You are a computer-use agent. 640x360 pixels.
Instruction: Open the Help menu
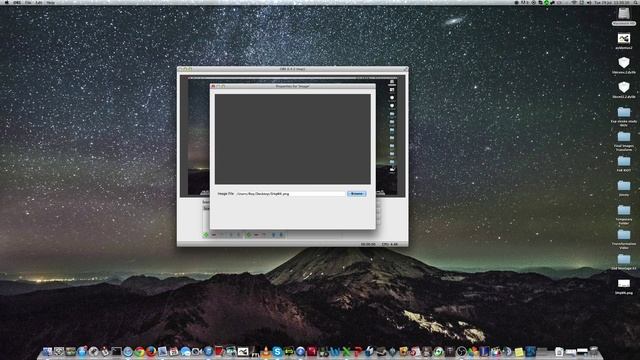click(x=51, y=2)
